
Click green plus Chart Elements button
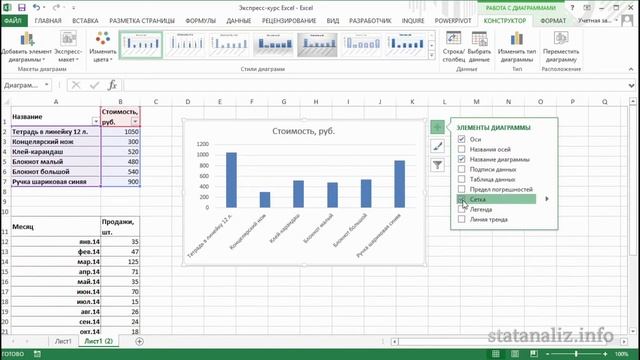pos(438,127)
